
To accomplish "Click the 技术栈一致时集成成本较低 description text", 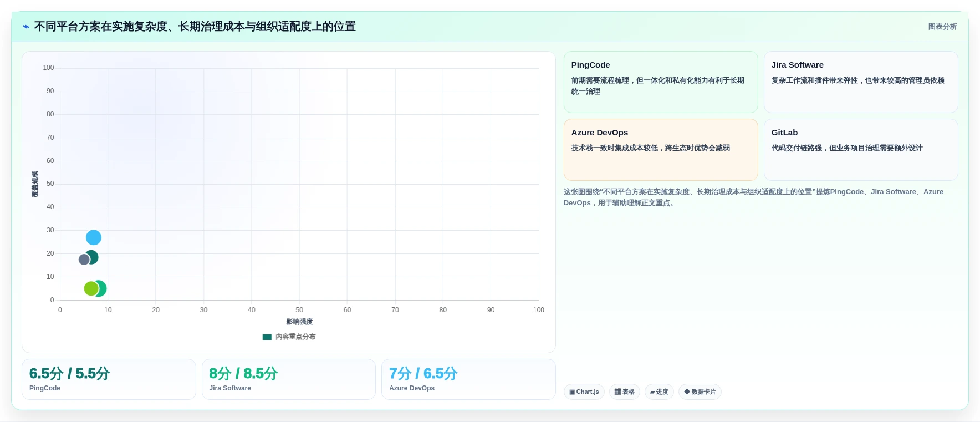I will pos(651,148).
